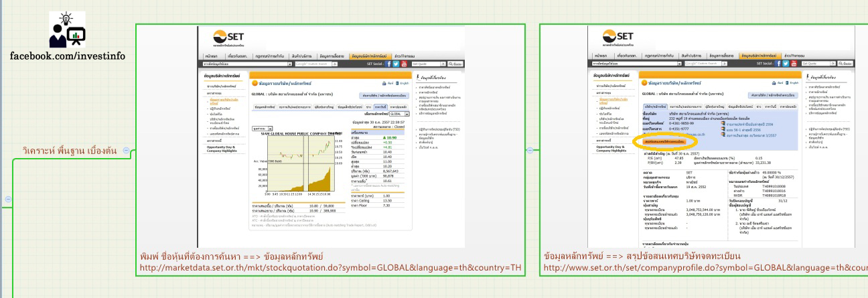
Task: Click English link in stock quotation screenshot
Action: [402, 83]
